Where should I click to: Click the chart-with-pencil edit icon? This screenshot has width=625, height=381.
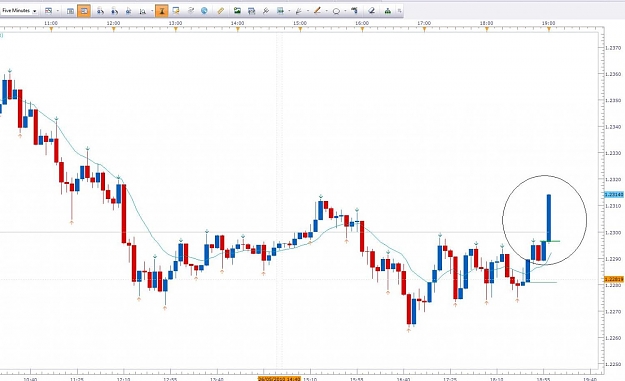(176, 11)
